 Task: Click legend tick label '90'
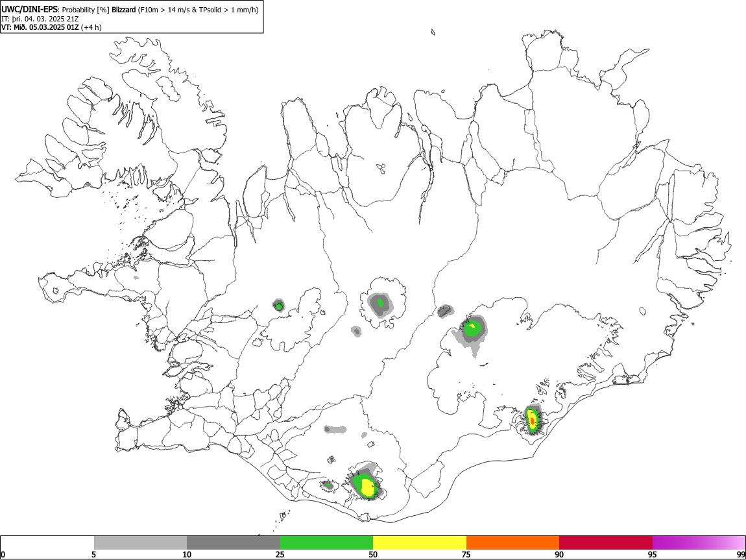559,554
